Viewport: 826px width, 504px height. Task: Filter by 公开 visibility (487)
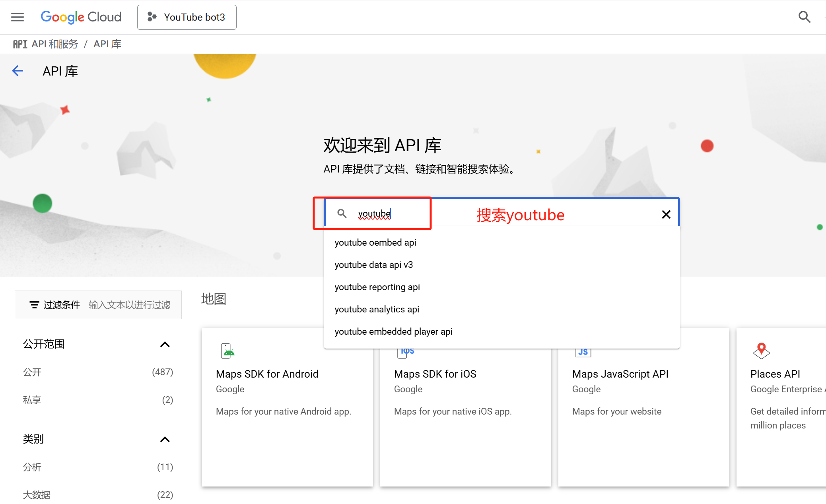pyautogui.click(x=32, y=372)
